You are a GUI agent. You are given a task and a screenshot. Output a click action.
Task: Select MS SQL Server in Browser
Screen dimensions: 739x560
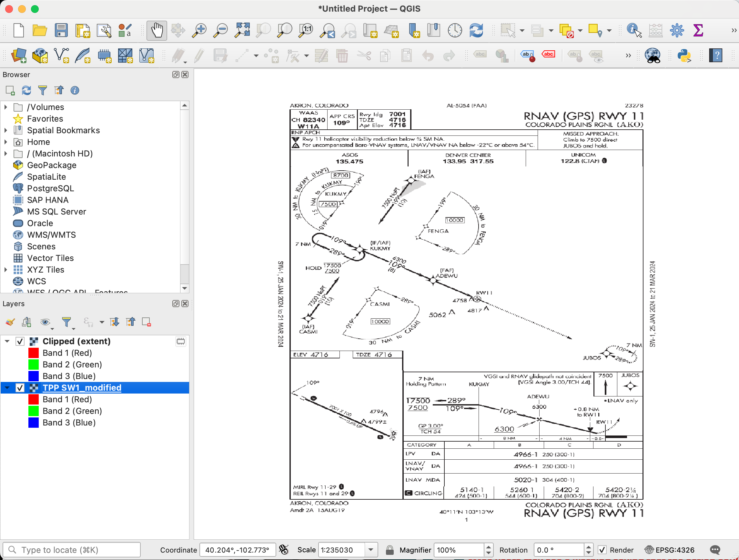[56, 212]
